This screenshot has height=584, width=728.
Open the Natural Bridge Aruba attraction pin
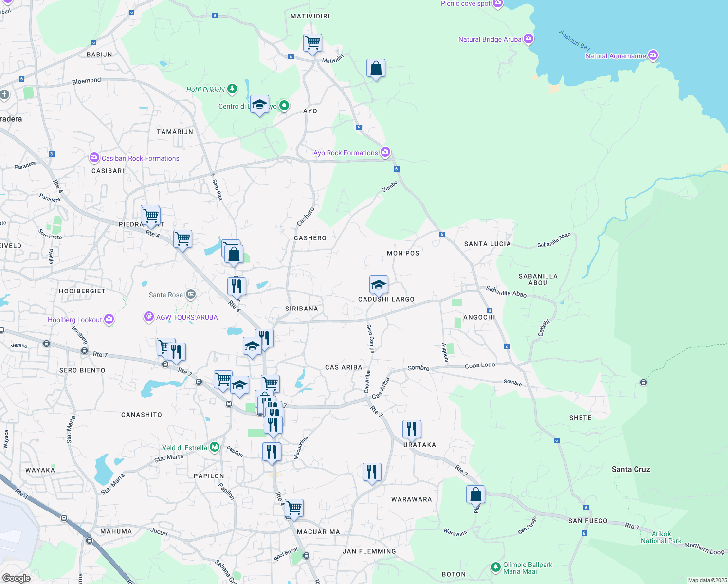[528, 39]
